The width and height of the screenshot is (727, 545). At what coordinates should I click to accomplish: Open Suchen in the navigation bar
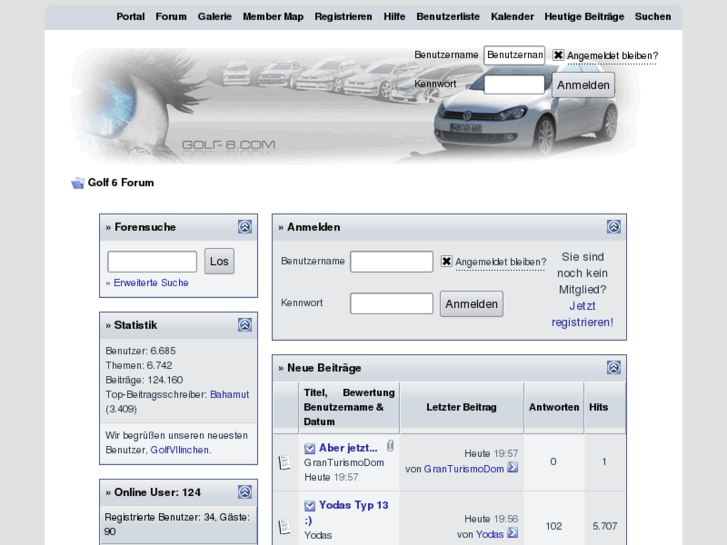click(x=653, y=17)
